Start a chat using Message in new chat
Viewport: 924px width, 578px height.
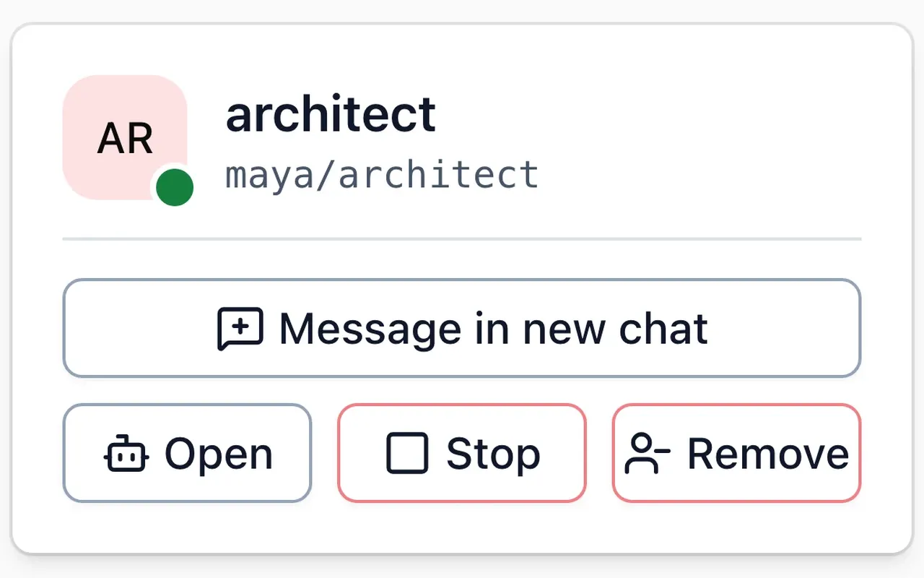462,329
